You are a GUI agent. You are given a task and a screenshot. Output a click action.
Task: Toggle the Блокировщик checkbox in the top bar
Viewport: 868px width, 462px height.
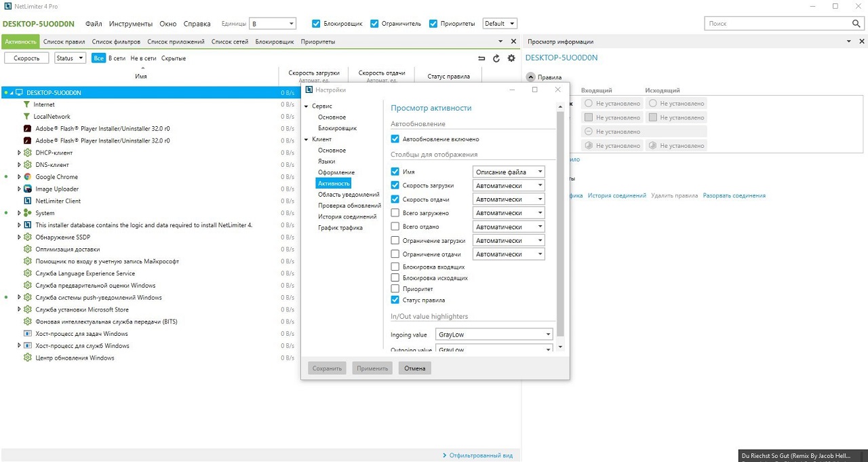click(x=316, y=24)
